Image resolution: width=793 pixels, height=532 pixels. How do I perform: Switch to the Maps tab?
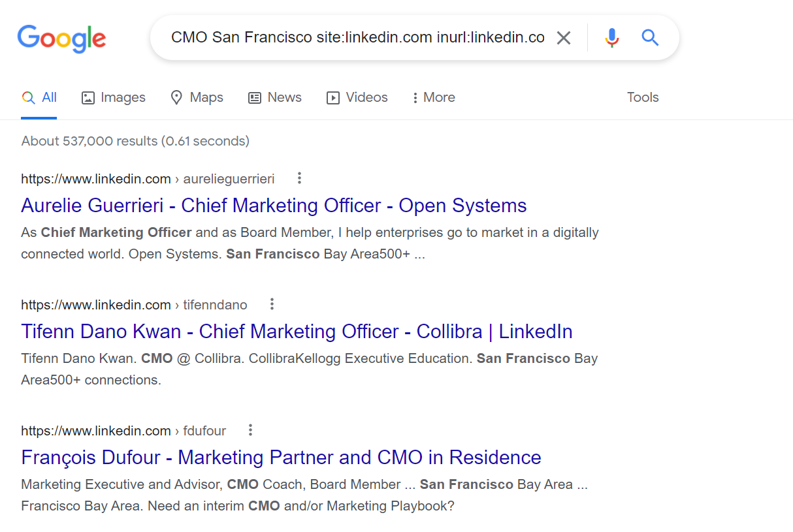197,97
